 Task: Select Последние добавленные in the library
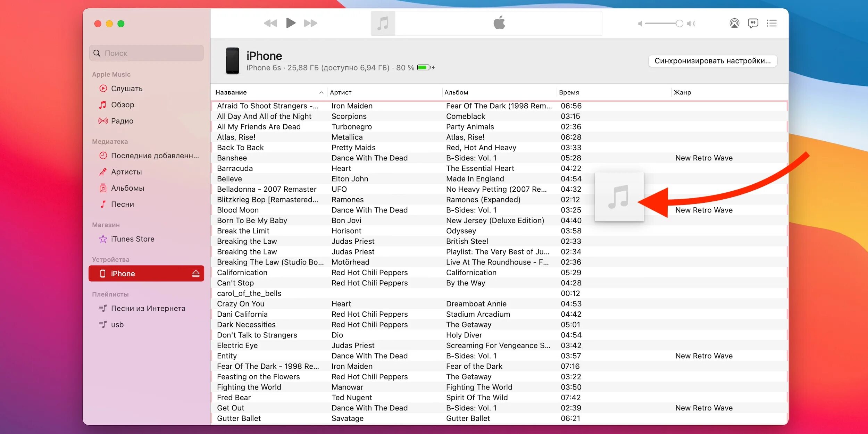tap(155, 156)
